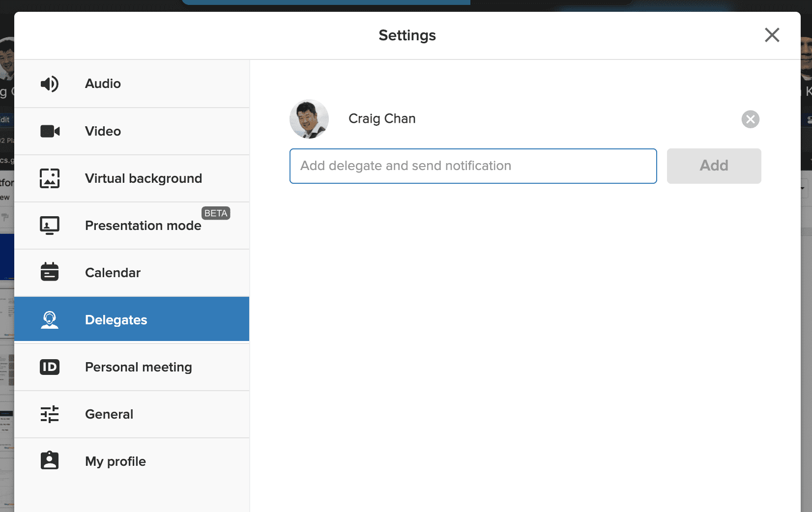The width and height of the screenshot is (812, 512).
Task: Go to the Virtual background tab label
Action: pos(143,178)
